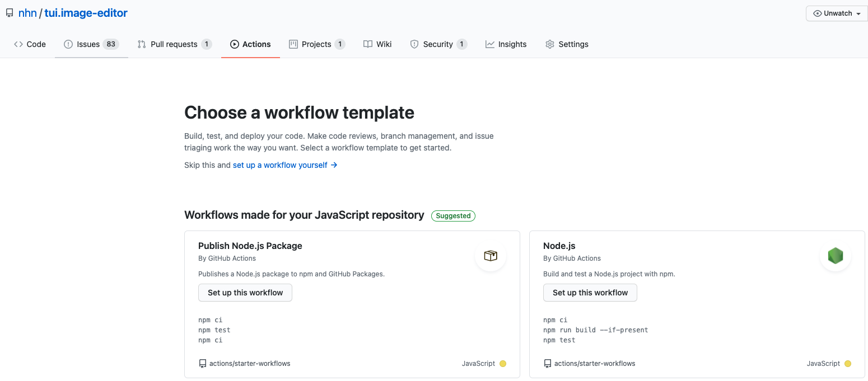Click the Issues circle icon
868x381 pixels.
(x=68, y=44)
